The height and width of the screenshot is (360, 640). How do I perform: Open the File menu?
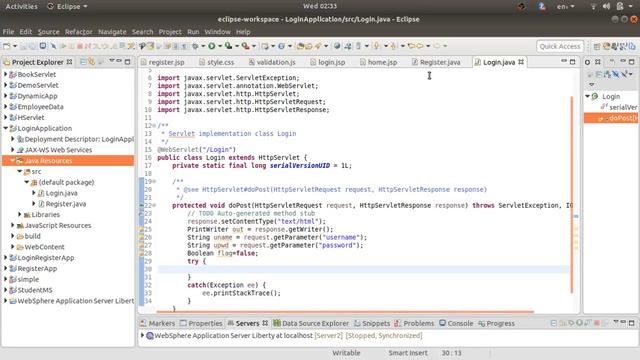click(x=8, y=32)
